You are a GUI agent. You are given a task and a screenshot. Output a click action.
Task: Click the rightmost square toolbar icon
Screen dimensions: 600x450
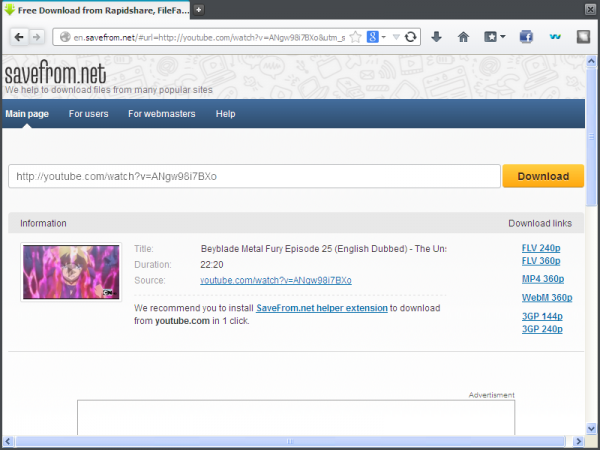coord(583,37)
